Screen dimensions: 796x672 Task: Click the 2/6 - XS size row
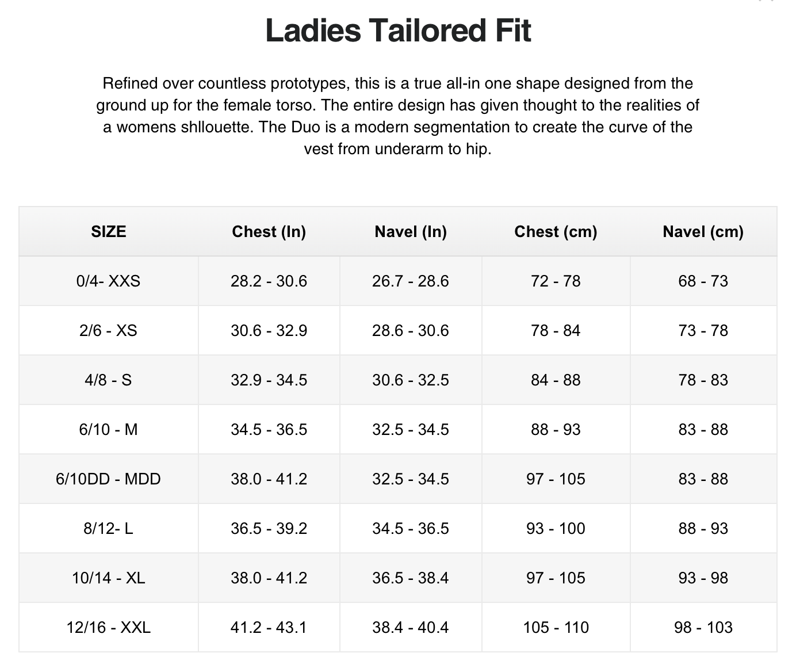tap(398, 330)
